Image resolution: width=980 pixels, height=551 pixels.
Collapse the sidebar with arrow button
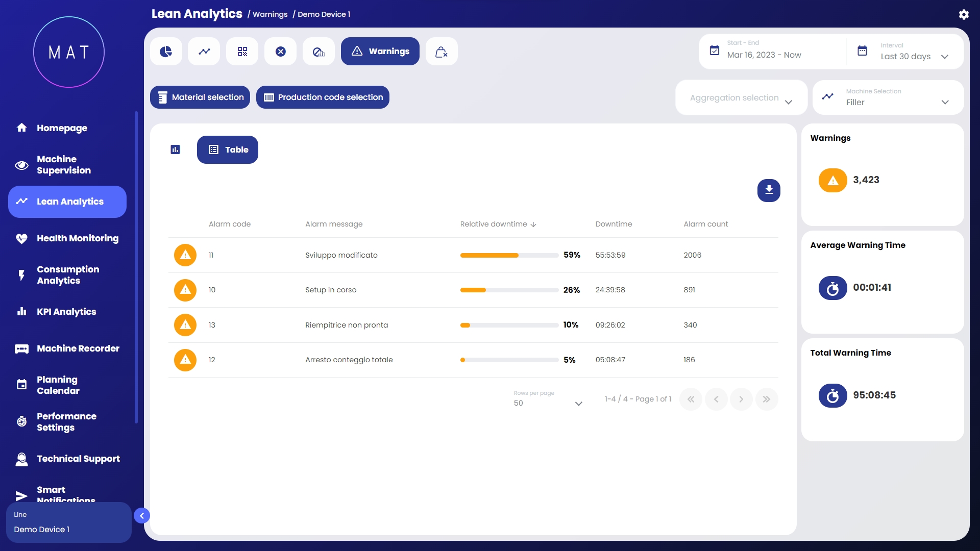point(142,516)
